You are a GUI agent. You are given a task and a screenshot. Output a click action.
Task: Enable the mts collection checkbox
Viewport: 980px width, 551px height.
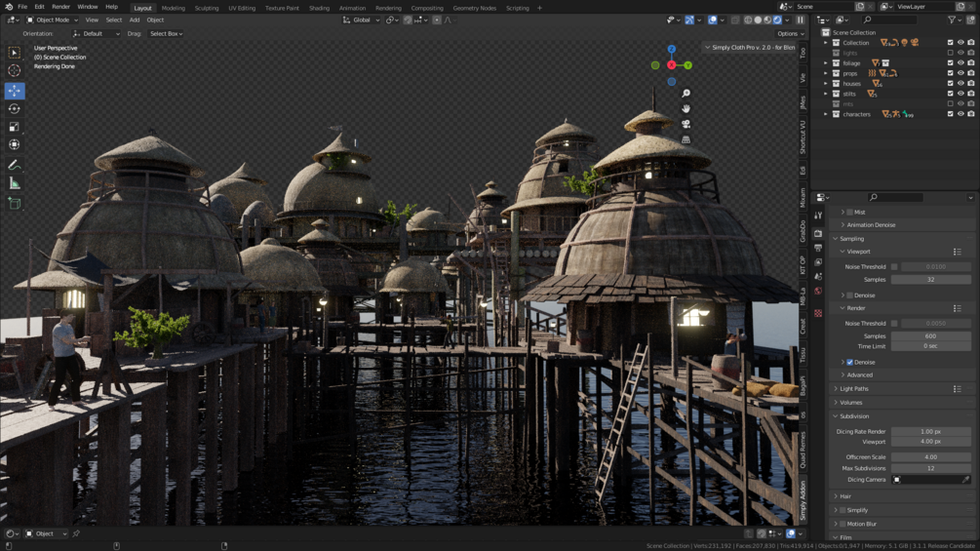(x=950, y=103)
